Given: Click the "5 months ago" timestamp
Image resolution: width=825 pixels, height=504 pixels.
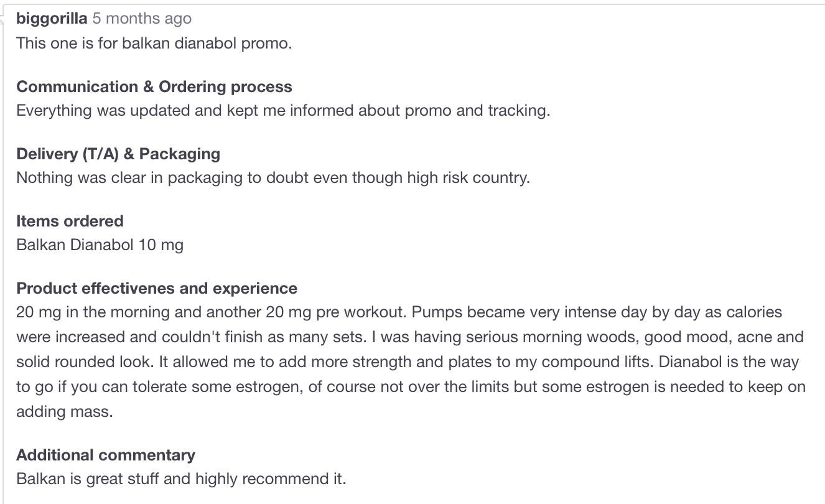Looking at the screenshot, I should [142, 19].
